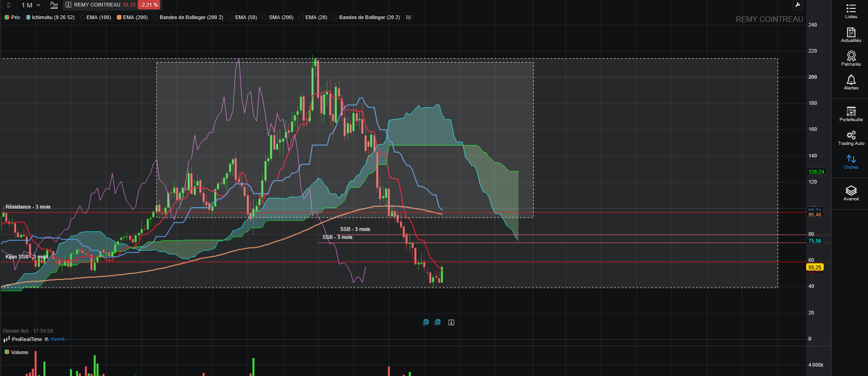The height and width of the screenshot is (376, 868).
Task: Open chart settings wrench icon
Action: pos(797,5)
